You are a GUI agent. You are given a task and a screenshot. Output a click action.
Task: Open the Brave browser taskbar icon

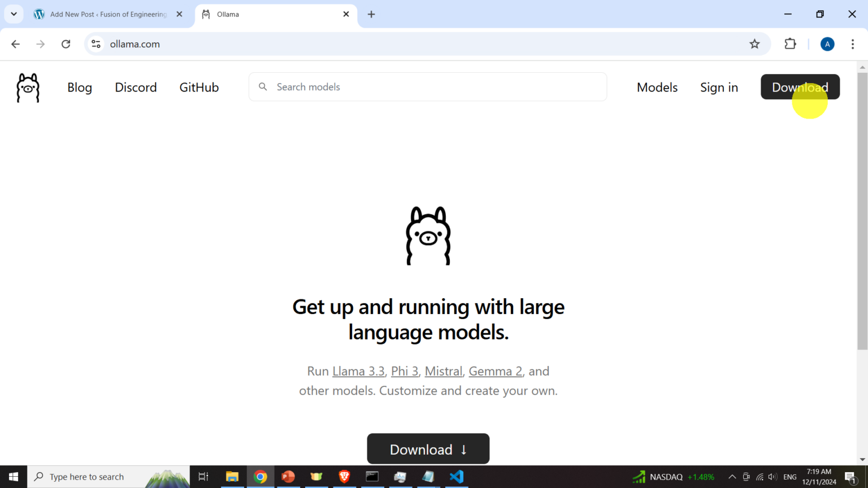pos(344,477)
